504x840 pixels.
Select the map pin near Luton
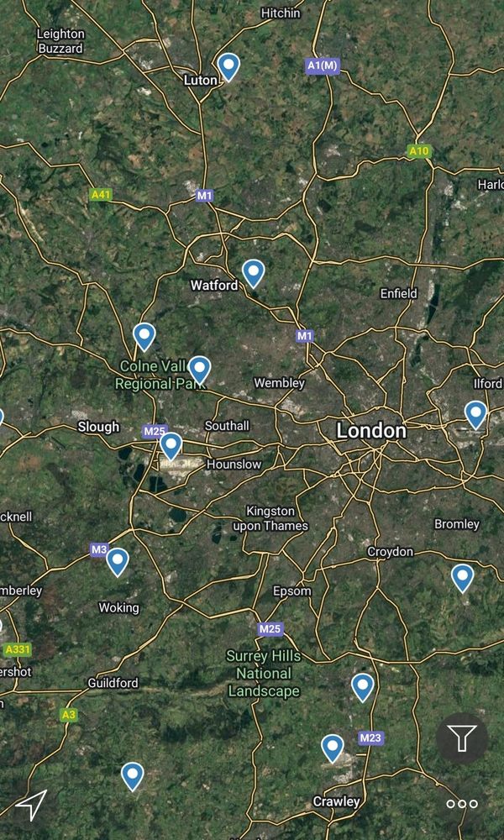(228, 67)
